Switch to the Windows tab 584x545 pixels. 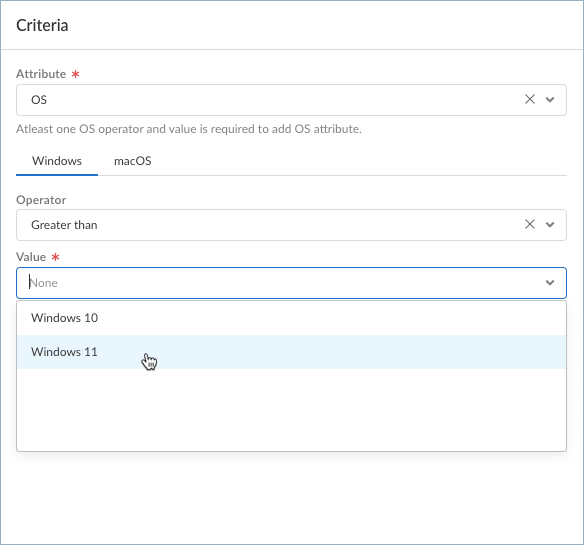(57, 161)
